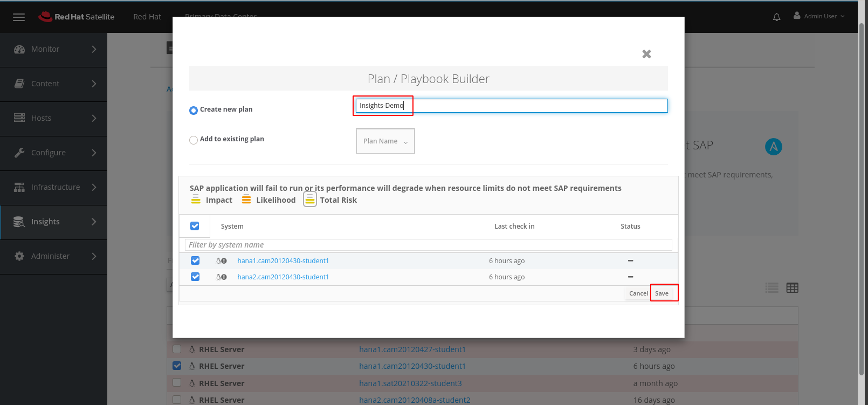Expand the Administer menu chevron
This screenshot has width=868, height=405.
pos(94,256)
